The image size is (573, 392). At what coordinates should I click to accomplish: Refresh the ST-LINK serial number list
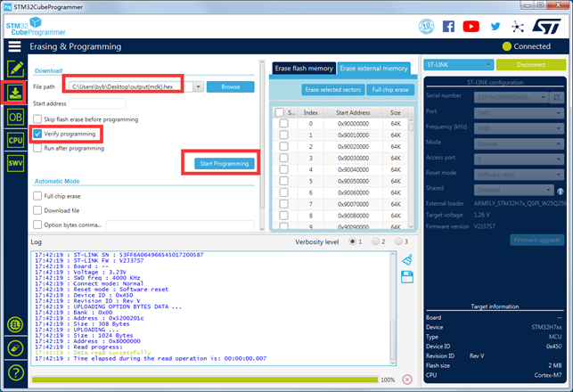coord(557,97)
